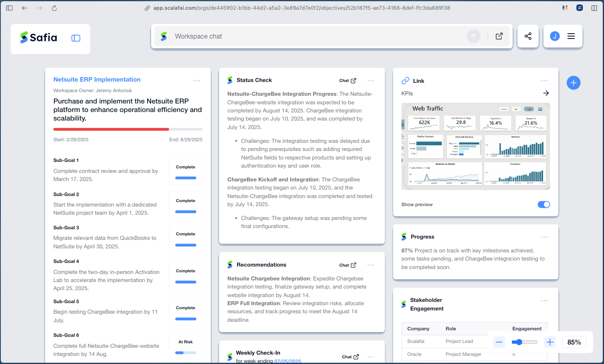Click Progress card Safia icon
The width and height of the screenshot is (604, 364).
tap(404, 237)
